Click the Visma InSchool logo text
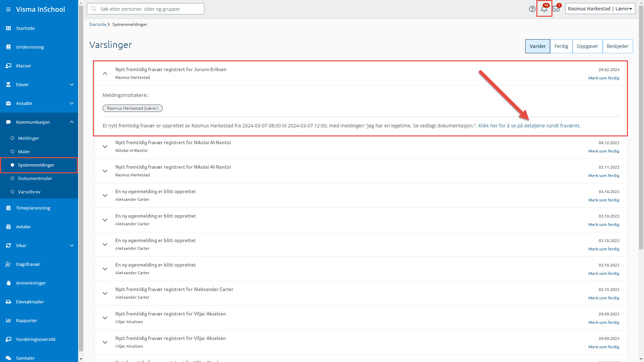This screenshot has width=644, height=362. (x=41, y=9)
